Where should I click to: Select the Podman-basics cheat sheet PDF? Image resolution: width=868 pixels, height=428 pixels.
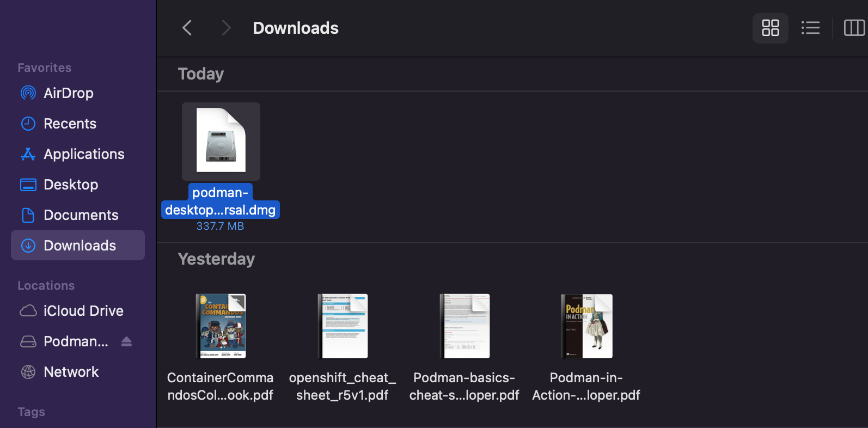coord(464,326)
